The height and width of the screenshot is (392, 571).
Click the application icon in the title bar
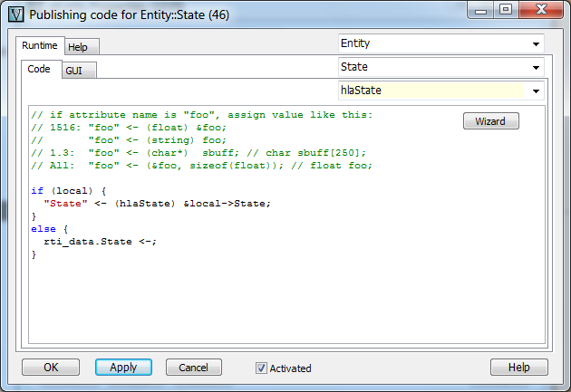15,14
